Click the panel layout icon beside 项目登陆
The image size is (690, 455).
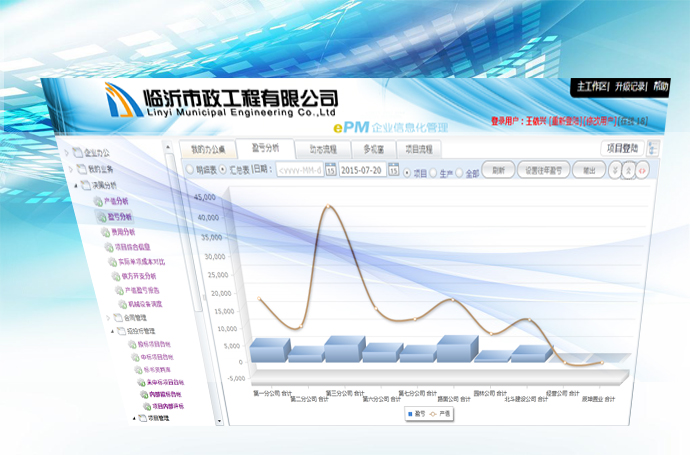click(653, 148)
